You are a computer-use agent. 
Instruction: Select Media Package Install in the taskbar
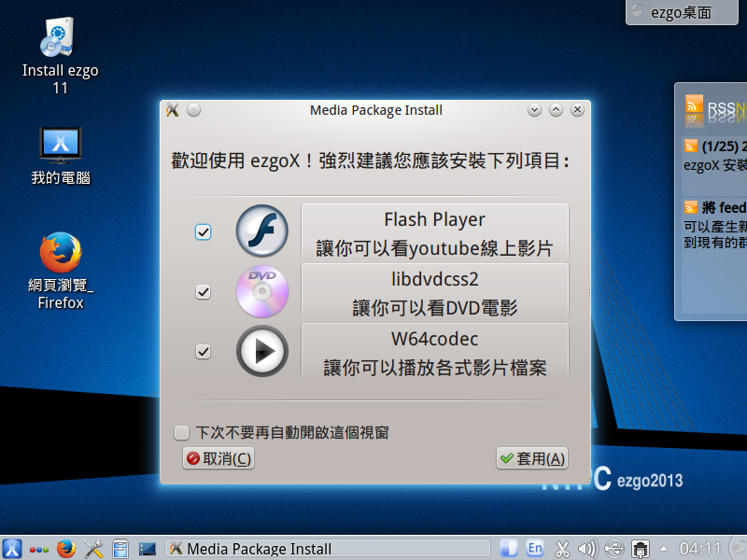pos(328,549)
